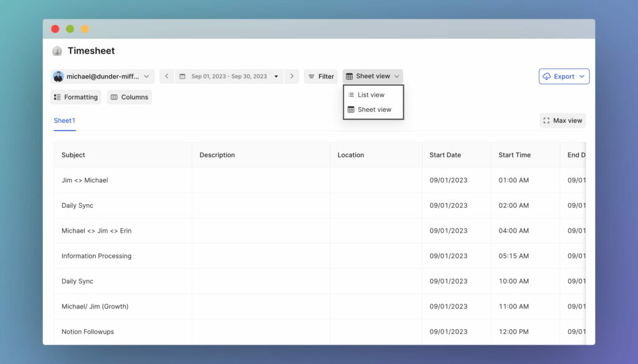Viewport: 638px width, 364px height.
Task: Go to next date range with right arrow
Action: pos(292,77)
